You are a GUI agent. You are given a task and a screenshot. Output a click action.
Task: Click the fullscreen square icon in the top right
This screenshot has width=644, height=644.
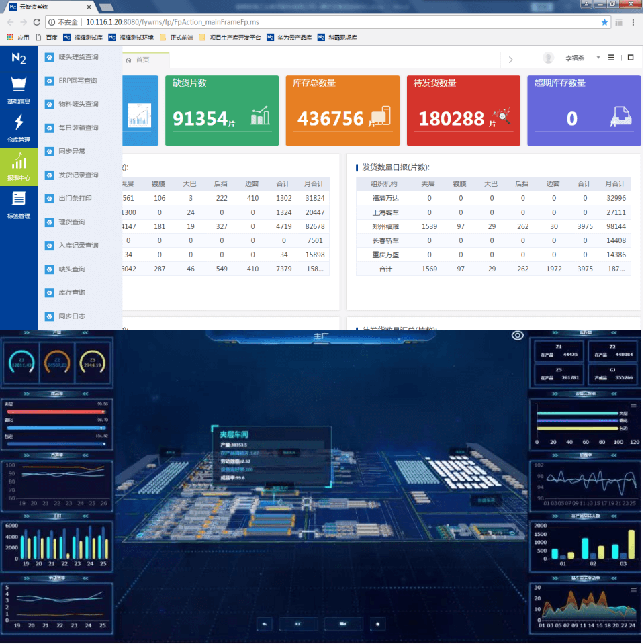click(631, 58)
